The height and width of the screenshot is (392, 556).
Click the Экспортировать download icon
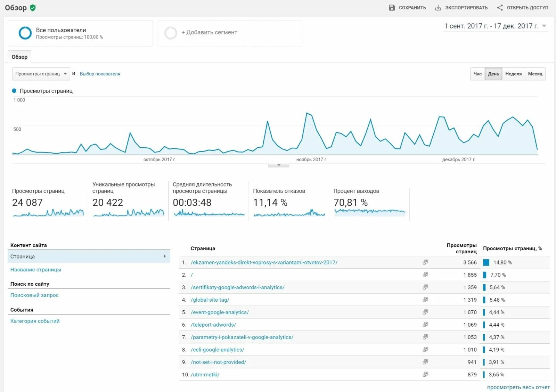pos(438,8)
